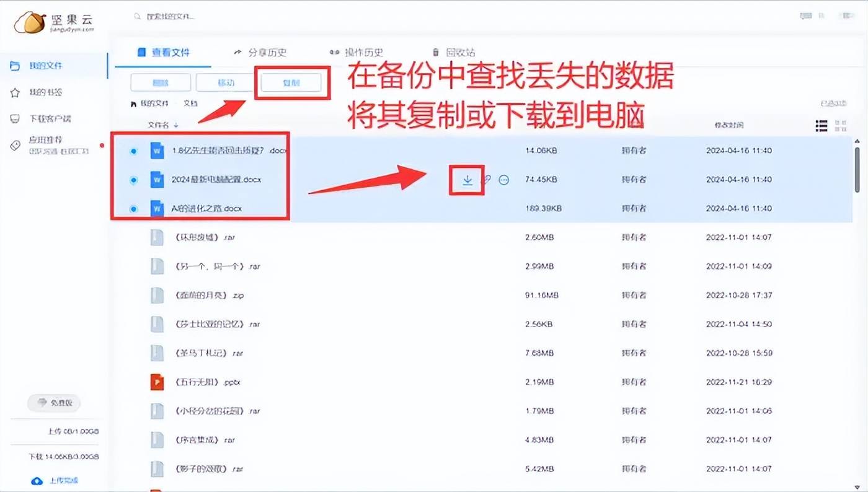This screenshot has width=868, height=492.
Task: Click the 我的文件 folder icon in sidebar
Action: click(x=15, y=66)
